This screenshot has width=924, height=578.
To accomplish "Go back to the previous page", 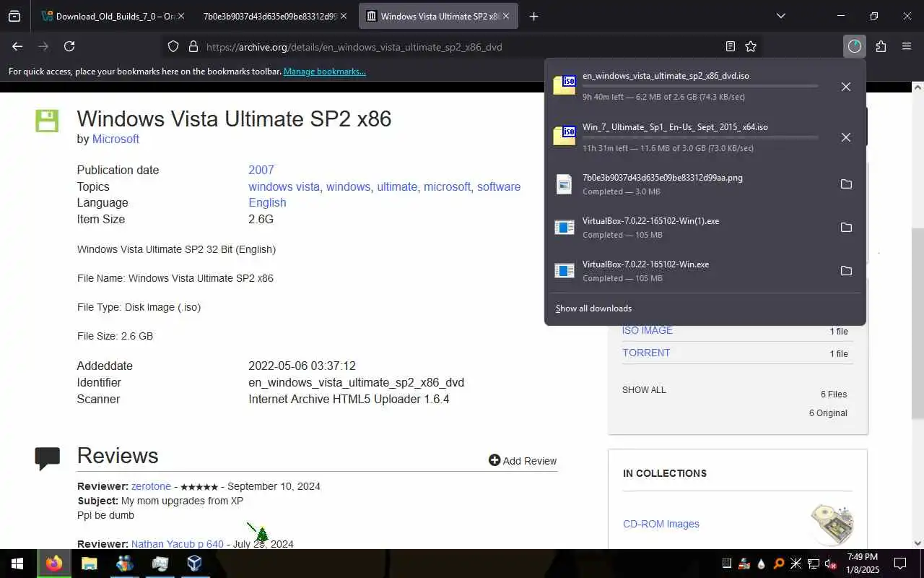I will 17,46.
